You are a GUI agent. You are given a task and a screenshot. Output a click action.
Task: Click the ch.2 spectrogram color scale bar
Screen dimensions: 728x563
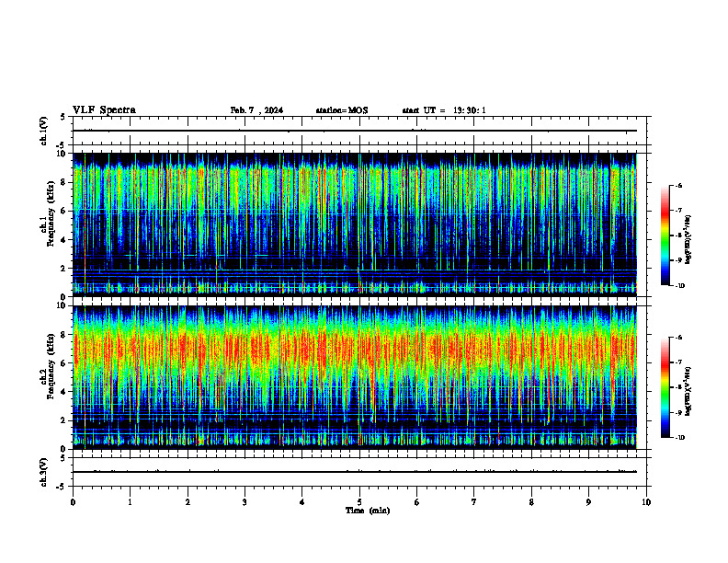click(665, 387)
